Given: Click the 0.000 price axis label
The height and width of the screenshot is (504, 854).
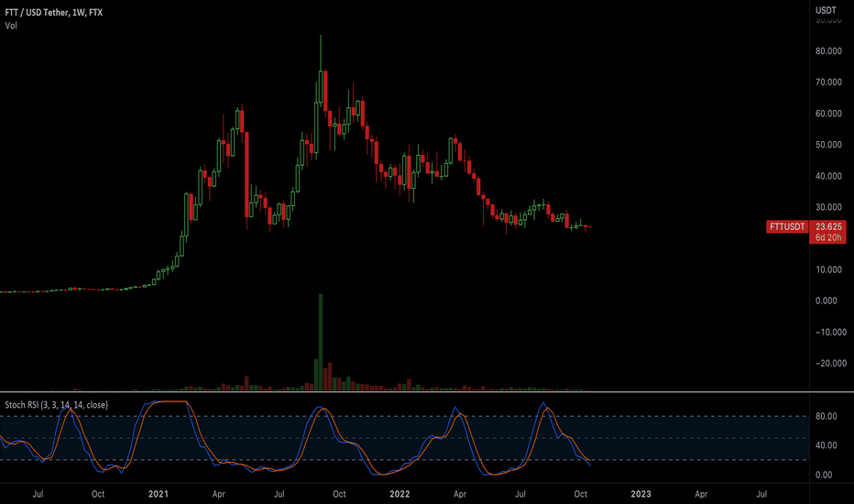Looking at the screenshot, I should click(x=827, y=301).
